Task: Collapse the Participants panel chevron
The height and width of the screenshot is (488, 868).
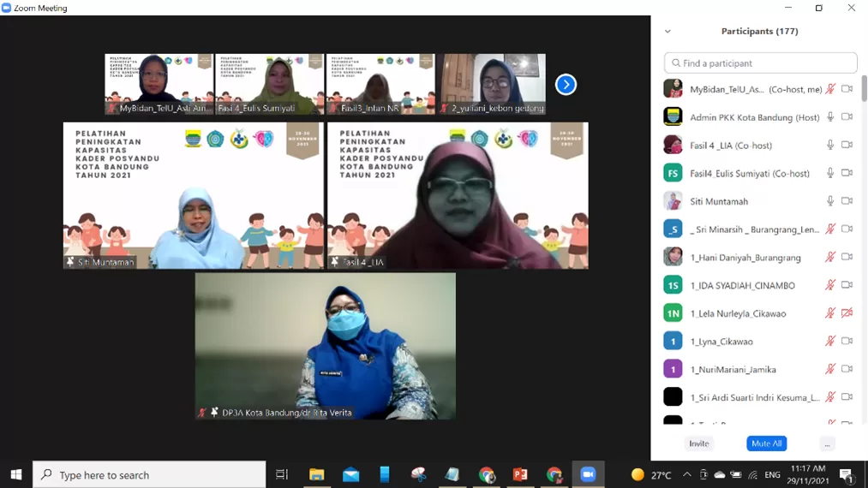Action: pyautogui.click(x=667, y=32)
